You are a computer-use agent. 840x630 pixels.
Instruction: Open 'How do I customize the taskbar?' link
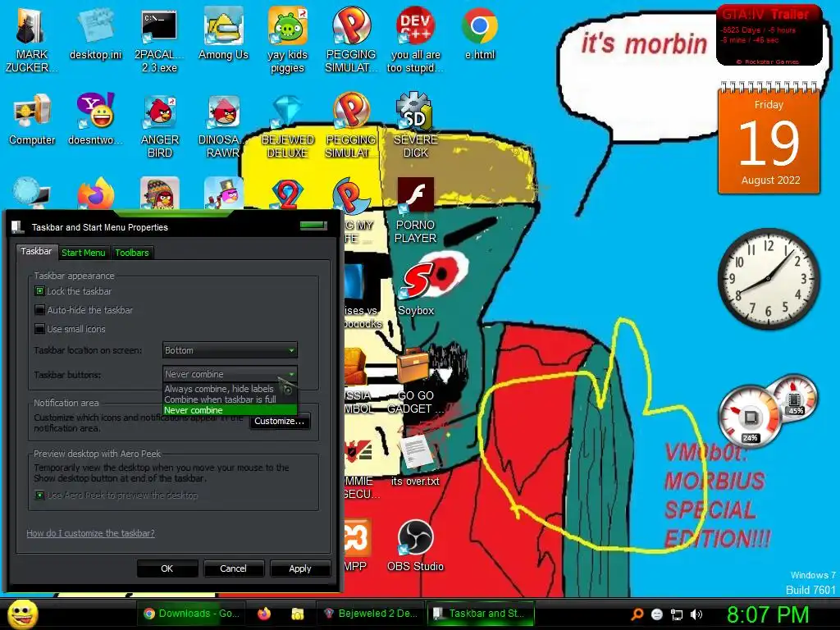point(90,533)
